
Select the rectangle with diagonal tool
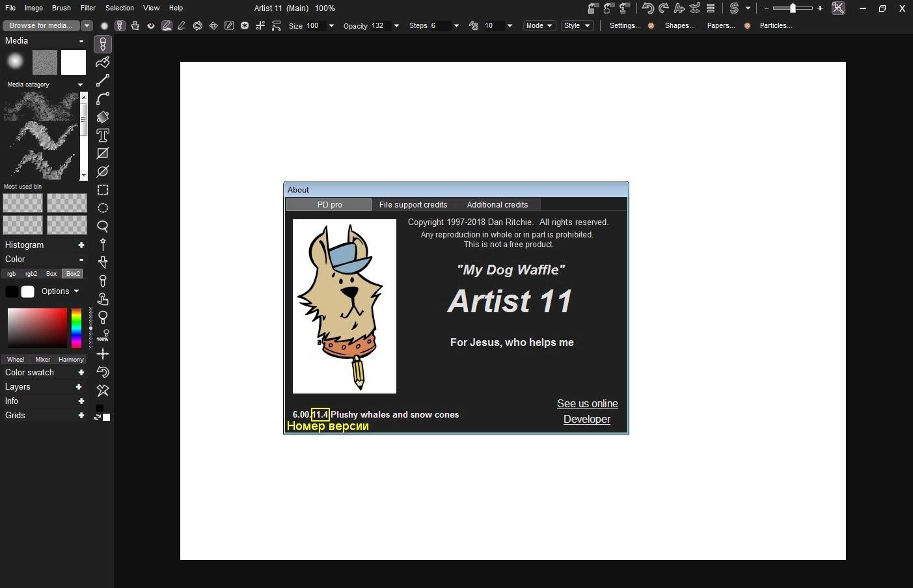103,154
